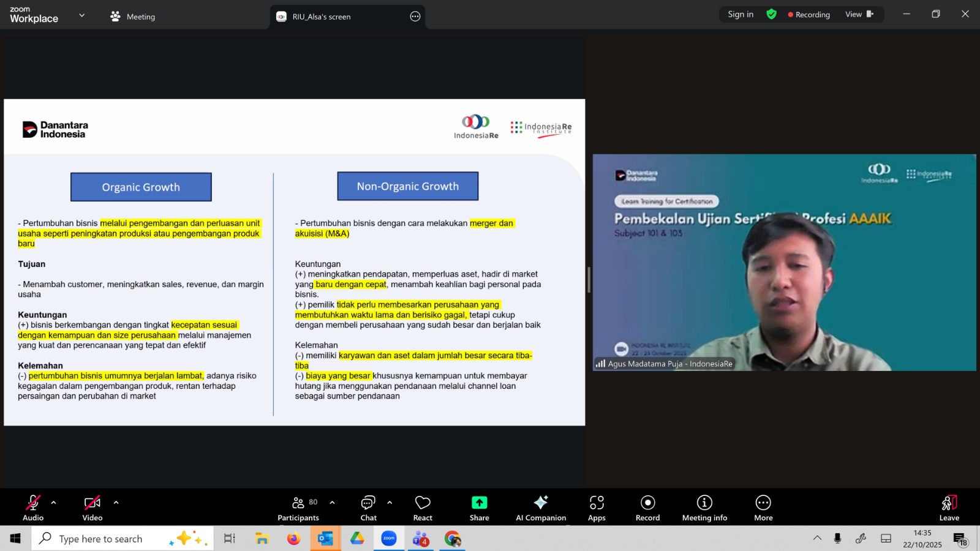Open the View layout menu

coord(859,14)
